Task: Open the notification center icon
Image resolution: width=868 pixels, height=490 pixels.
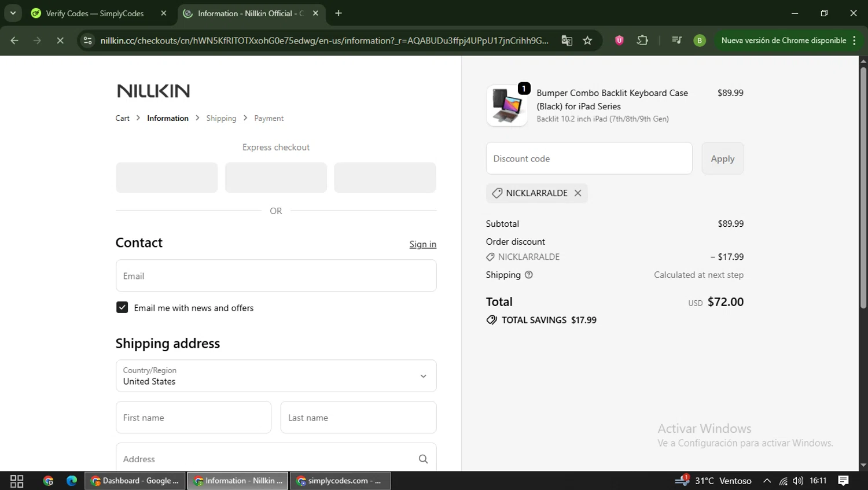Action: point(844,481)
